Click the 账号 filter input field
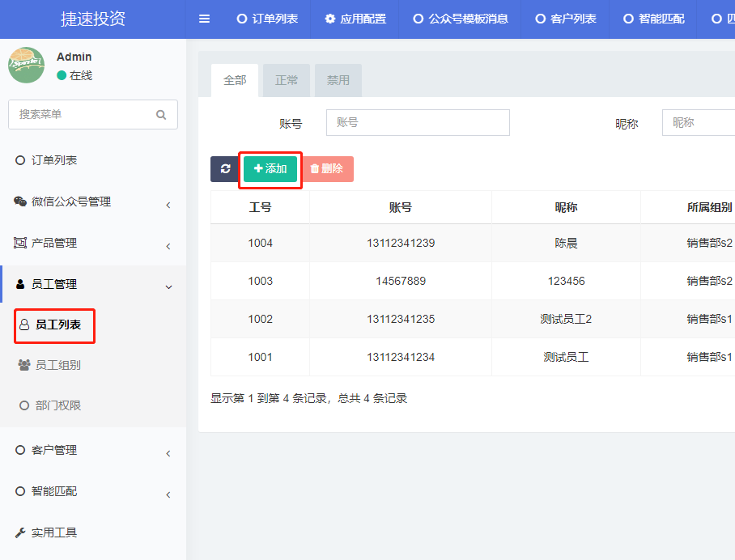 418,123
